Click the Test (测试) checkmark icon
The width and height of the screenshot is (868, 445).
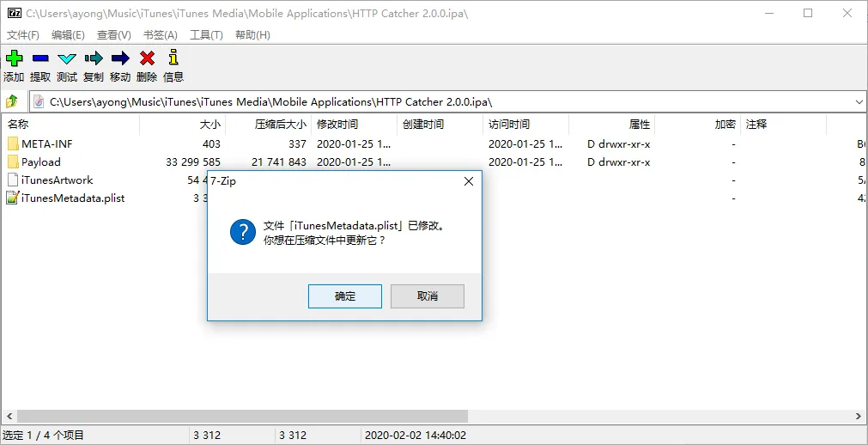click(x=67, y=58)
